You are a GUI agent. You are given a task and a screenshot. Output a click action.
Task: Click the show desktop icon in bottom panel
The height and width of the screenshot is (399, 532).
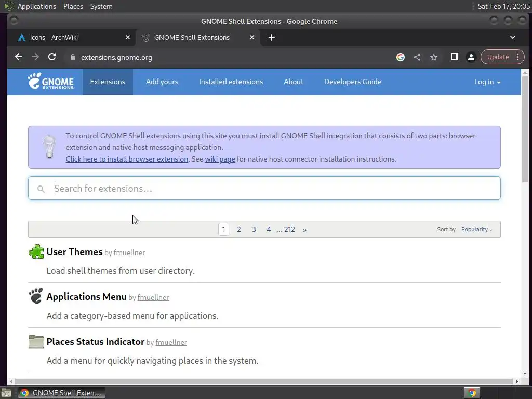pyautogui.click(x=6, y=393)
